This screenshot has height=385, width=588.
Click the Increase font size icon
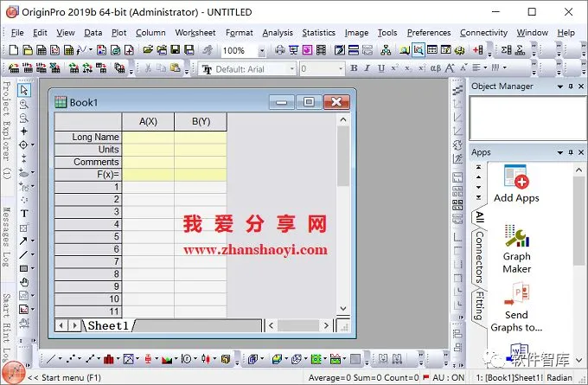pyautogui.click(x=450, y=68)
